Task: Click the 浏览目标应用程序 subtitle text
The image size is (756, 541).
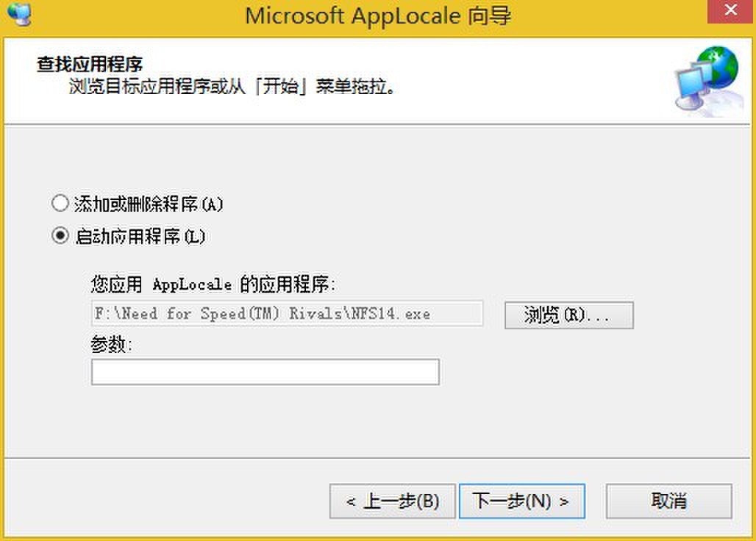Action: point(232,87)
